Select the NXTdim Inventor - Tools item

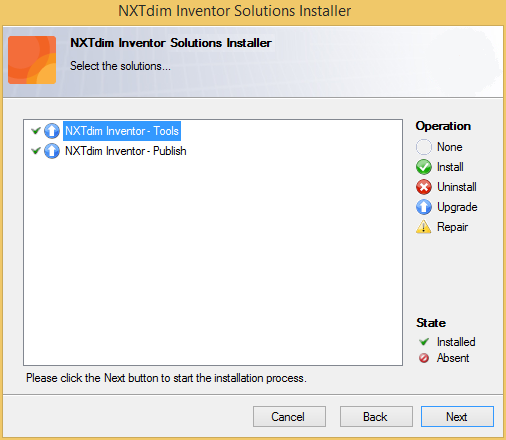click(x=122, y=131)
